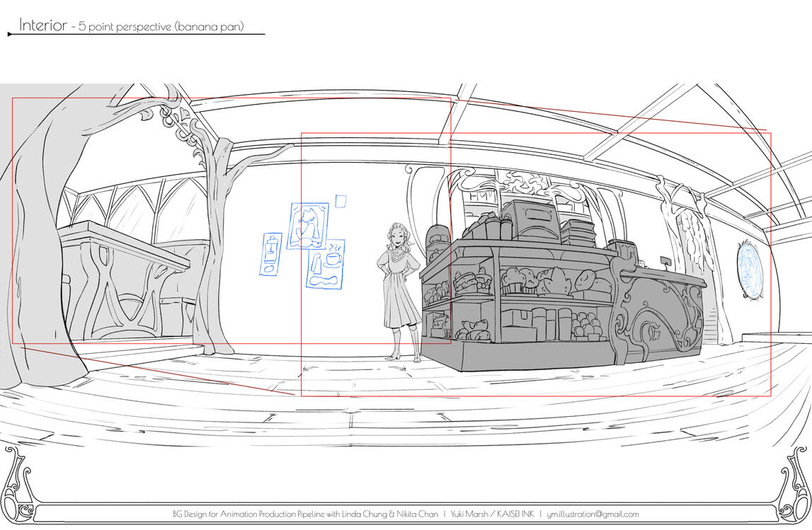Click the ym.illustration@gmail.com email address

593,514
